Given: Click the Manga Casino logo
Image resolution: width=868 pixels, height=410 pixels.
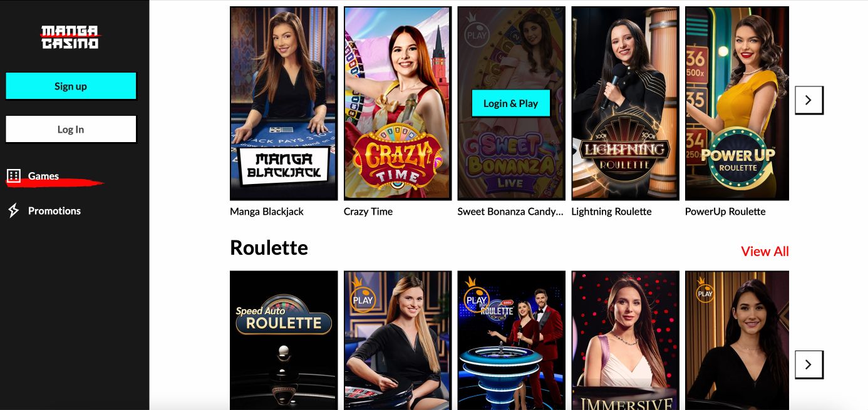Looking at the screenshot, I should point(70,37).
